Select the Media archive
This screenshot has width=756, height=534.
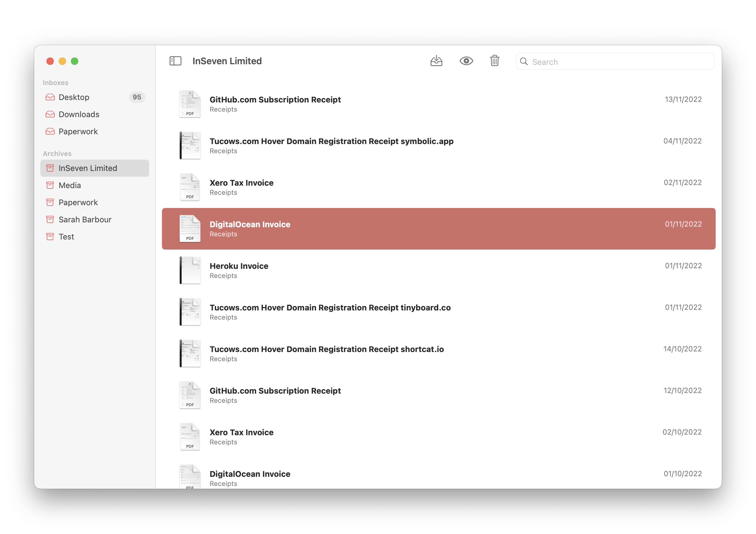(94, 185)
